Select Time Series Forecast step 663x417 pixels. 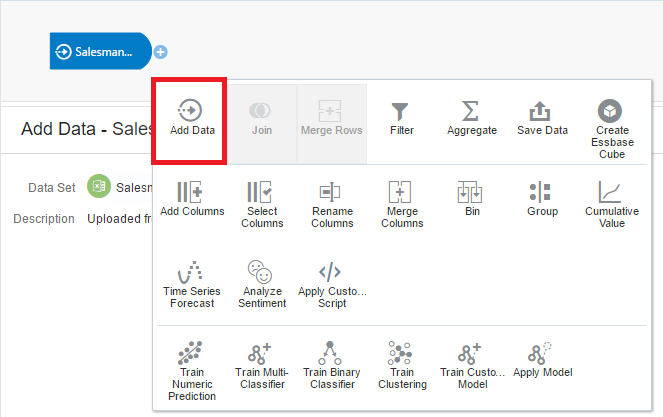click(x=192, y=285)
